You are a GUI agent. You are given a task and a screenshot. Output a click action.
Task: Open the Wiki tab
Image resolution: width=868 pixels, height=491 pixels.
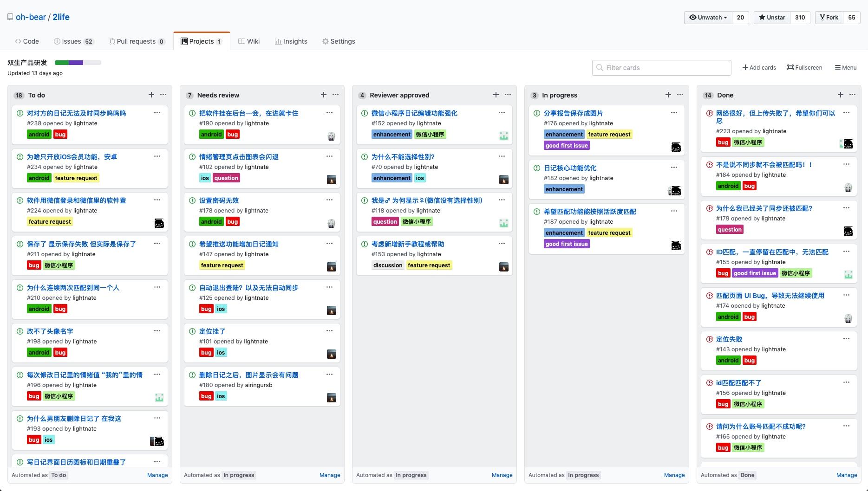click(249, 41)
